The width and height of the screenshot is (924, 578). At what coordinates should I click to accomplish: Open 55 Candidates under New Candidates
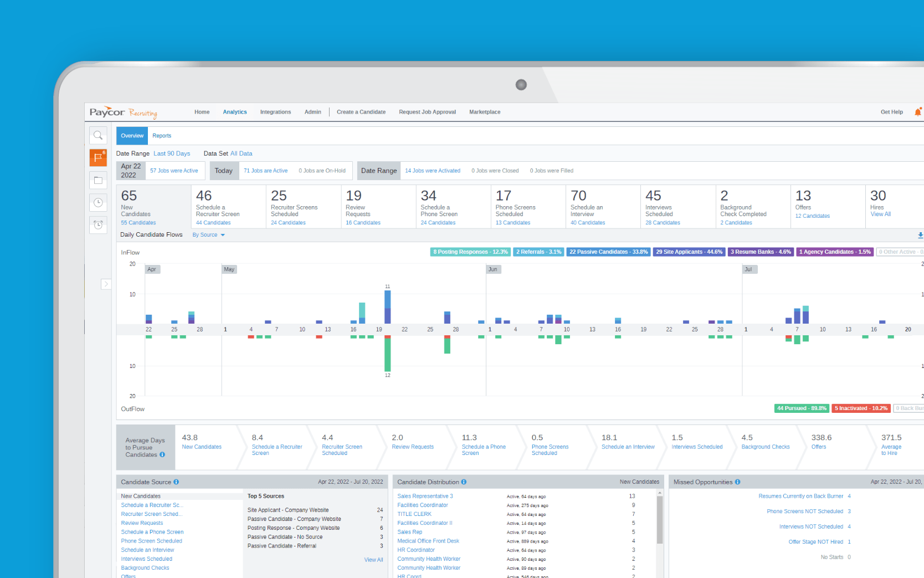point(138,223)
